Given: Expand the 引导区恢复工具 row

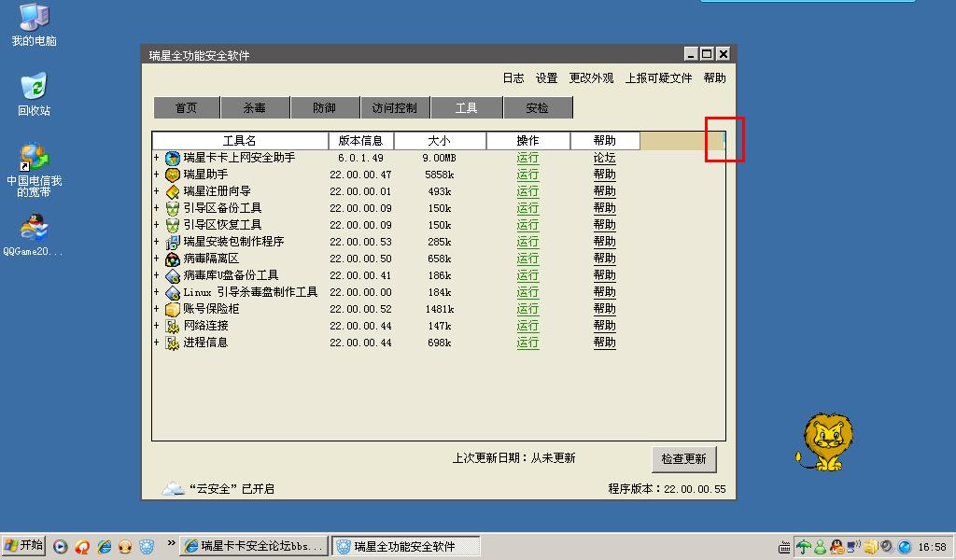Looking at the screenshot, I should click(x=157, y=225).
